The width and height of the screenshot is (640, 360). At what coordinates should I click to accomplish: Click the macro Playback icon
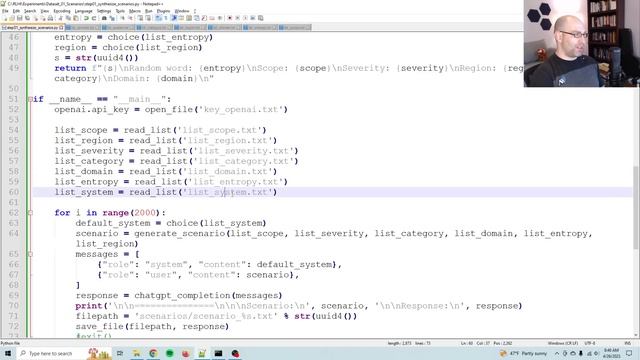coord(245,18)
